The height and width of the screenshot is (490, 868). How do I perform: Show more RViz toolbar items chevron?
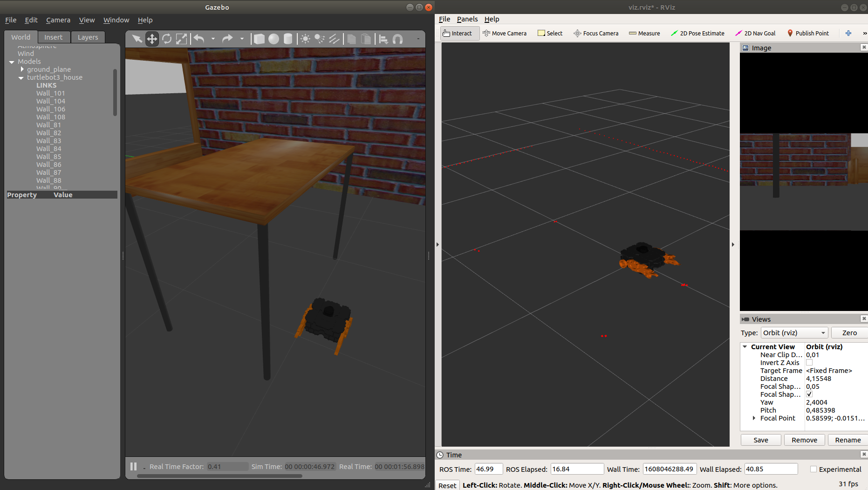[x=865, y=33]
